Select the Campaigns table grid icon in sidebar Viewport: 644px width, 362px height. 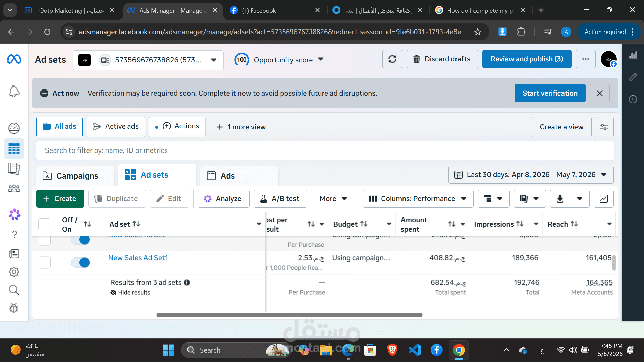pos(14,148)
